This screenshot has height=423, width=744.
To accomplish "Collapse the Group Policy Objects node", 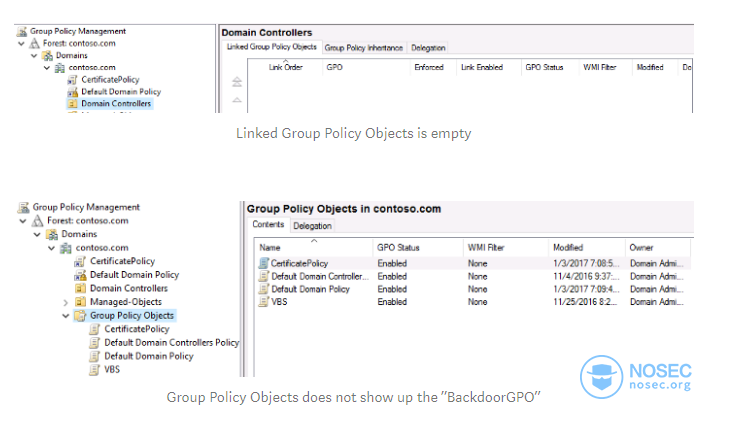I will (65, 316).
